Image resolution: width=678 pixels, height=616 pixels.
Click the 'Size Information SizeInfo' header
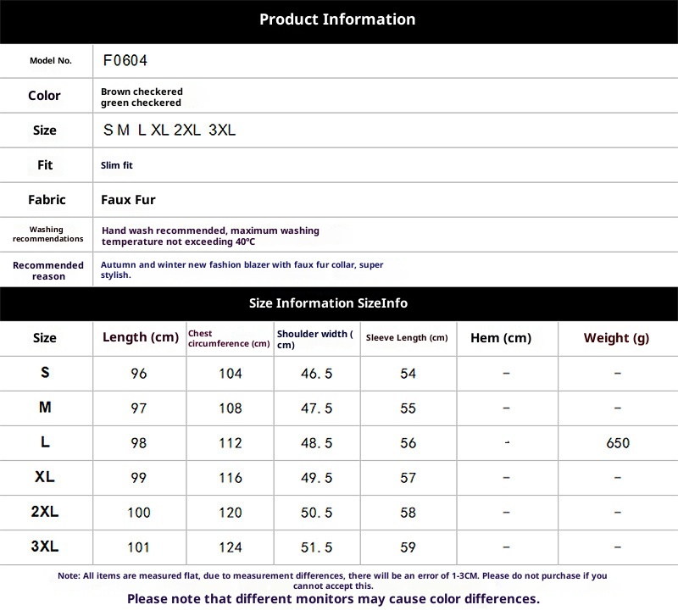click(x=329, y=303)
